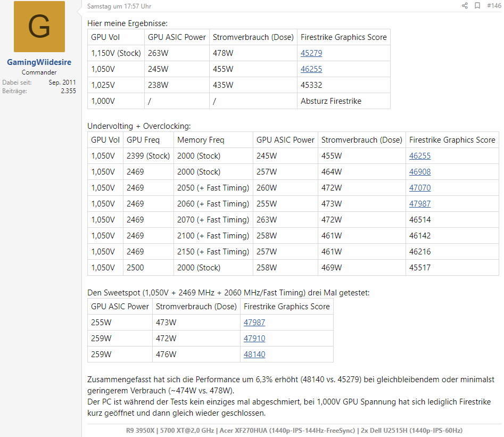Open the 47987 link in the sweetspot table
Image resolution: width=504 pixels, height=437 pixels.
pos(254,323)
